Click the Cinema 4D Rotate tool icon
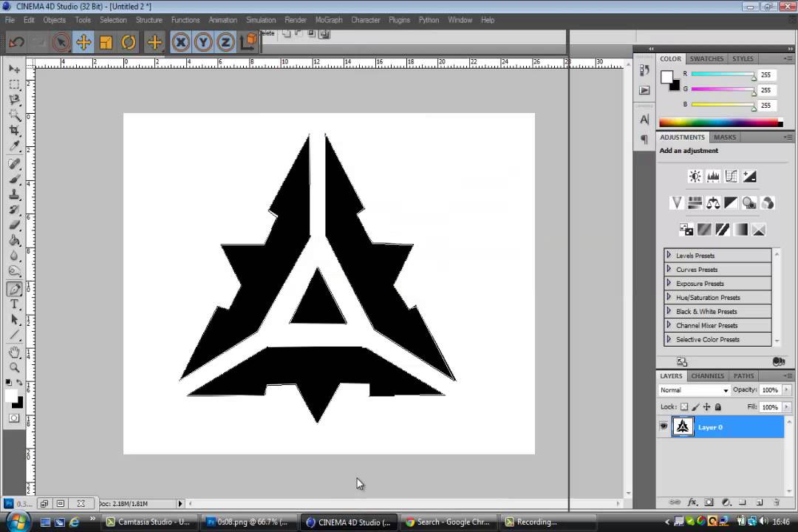Viewport: 798px width, 532px height. [129, 42]
